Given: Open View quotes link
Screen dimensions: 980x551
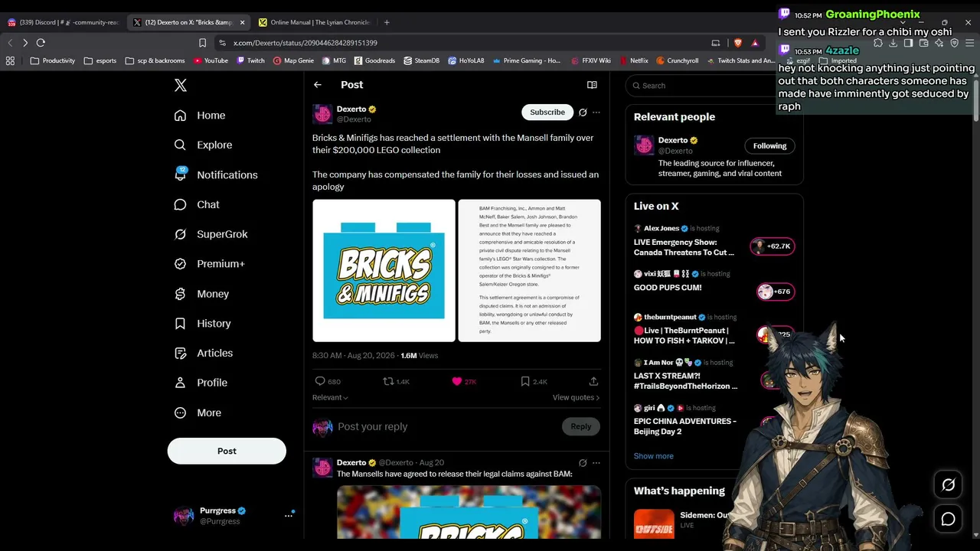Looking at the screenshot, I should tap(576, 398).
